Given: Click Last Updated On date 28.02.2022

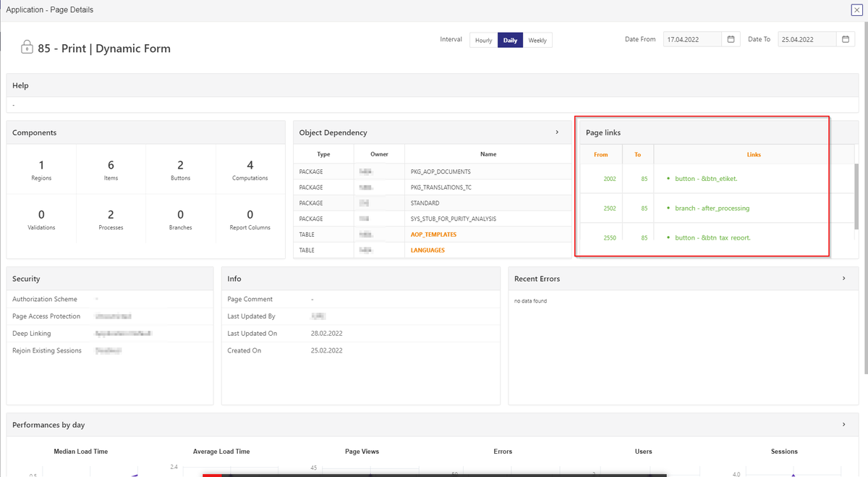Looking at the screenshot, I should [x=326, y=334].
